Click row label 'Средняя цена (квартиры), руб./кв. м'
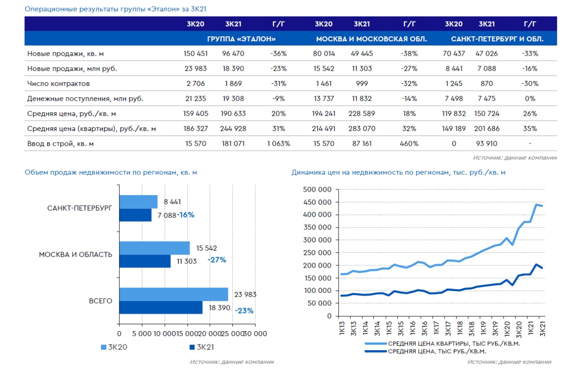 coord(91,129)
